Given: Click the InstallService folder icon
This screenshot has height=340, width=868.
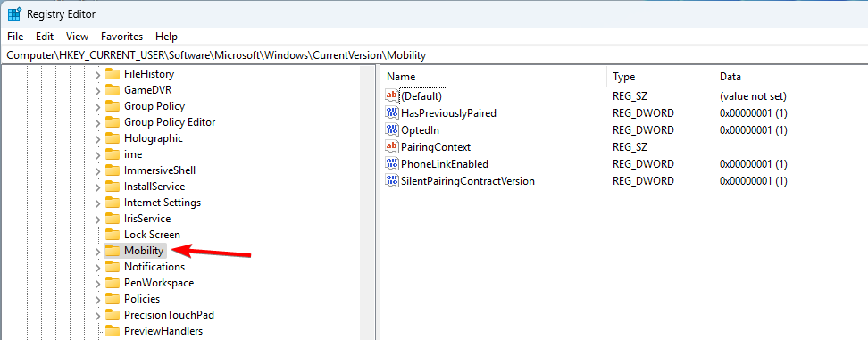Looking at the screenshot, I should (x=113, y=187).
